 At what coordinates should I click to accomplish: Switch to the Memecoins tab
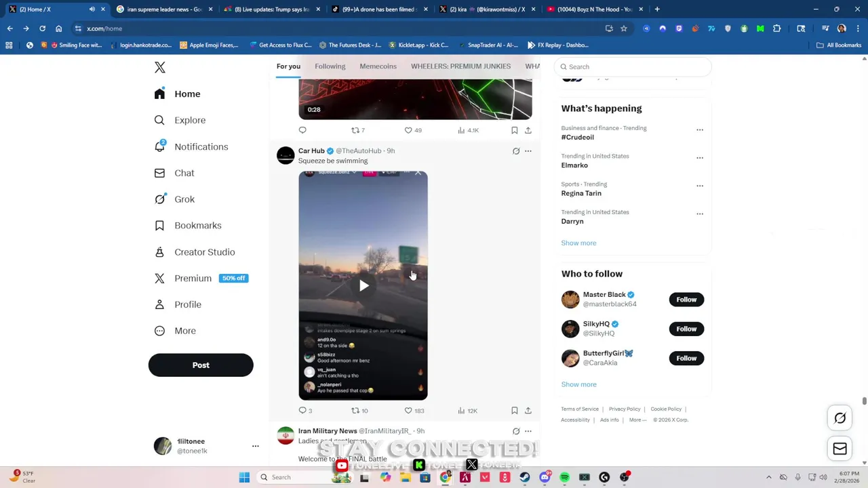pyautogui.click(x=378, y=66)
